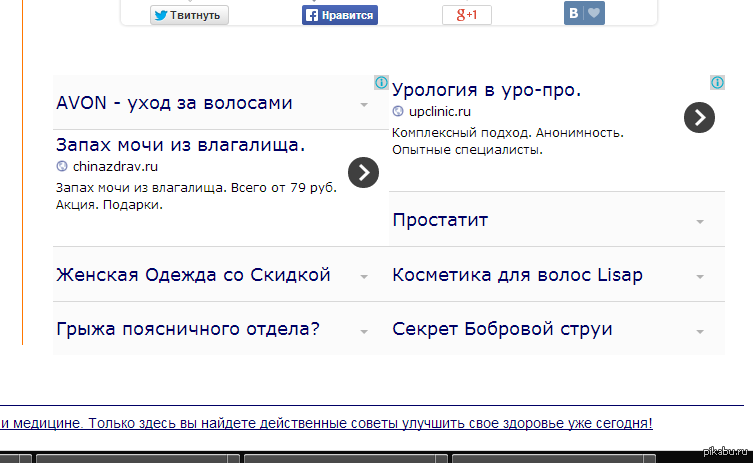Follow the upclinic.ru site link
The width and height of the screenshot is (753, 463).
(439, 112)
